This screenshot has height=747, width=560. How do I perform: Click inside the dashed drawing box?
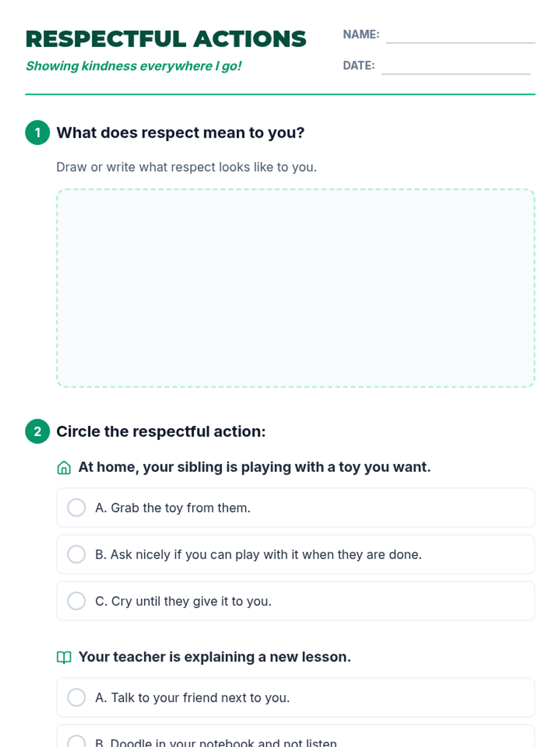[295, 288]
